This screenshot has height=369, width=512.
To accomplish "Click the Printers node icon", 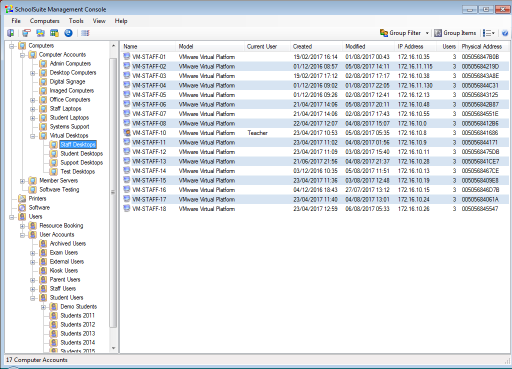I will (22, 199).
